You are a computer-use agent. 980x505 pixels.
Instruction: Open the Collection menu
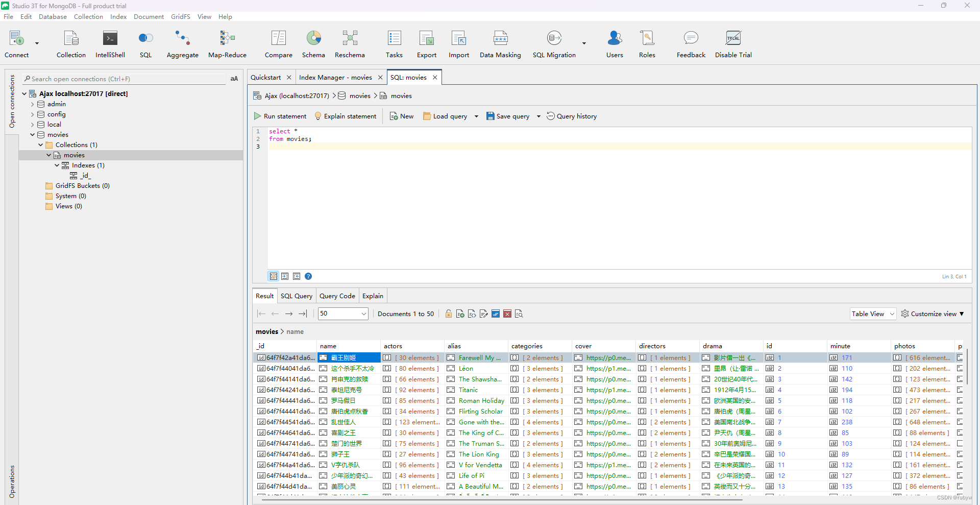88,16
